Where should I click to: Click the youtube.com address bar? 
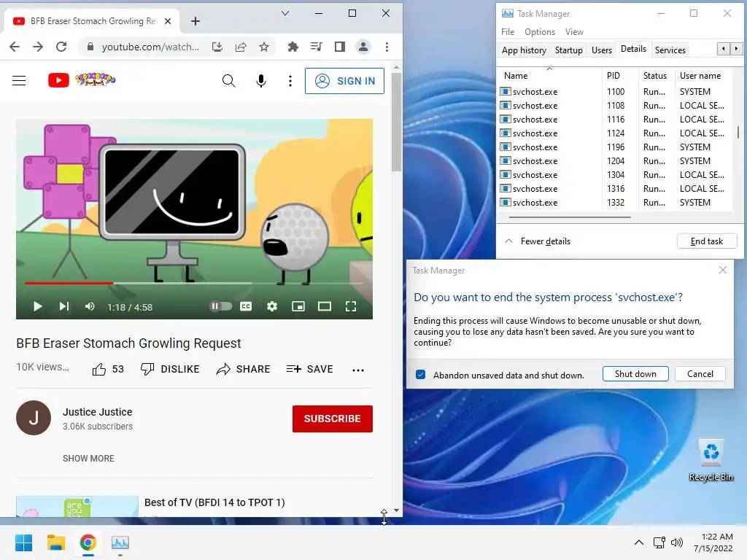click(x=150, y=47)
